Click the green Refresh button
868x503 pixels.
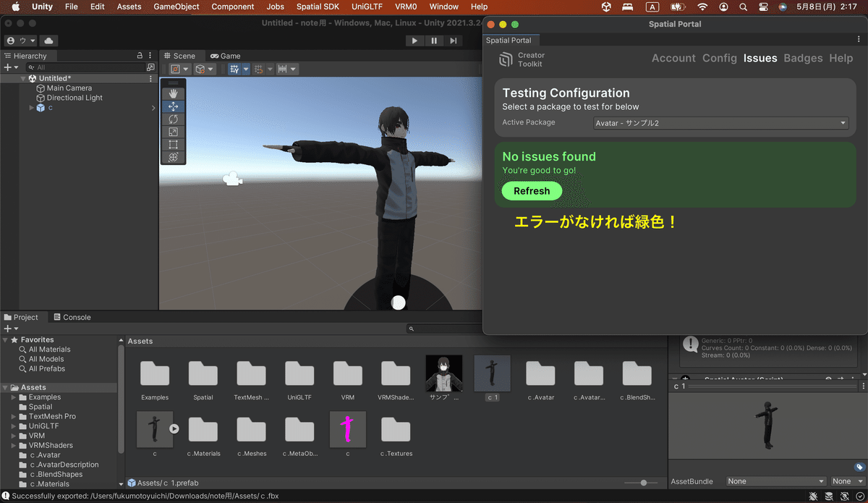tap(532, 191)
